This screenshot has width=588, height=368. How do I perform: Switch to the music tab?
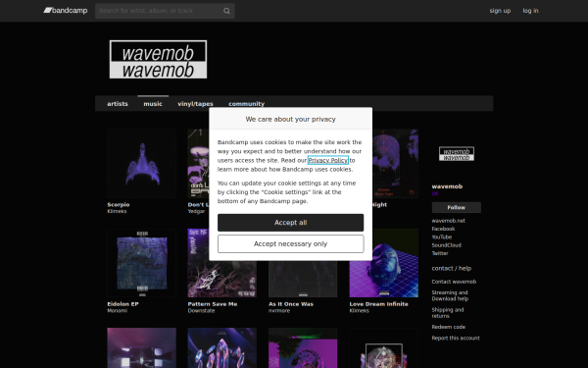153,104
